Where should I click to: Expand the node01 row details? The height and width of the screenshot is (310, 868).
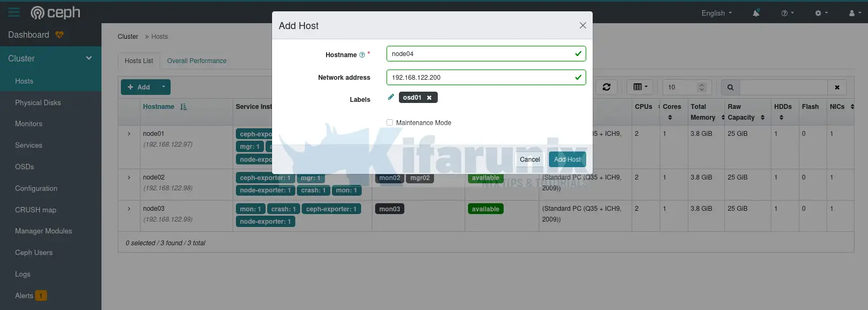pos(129,134)
